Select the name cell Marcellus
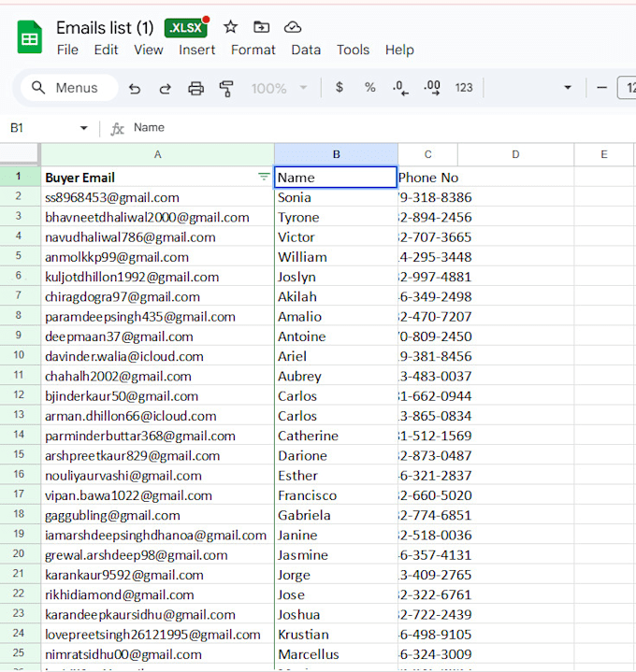Image resolution: width=636 pixels, height=672 pixels. (x=336, y=654)
